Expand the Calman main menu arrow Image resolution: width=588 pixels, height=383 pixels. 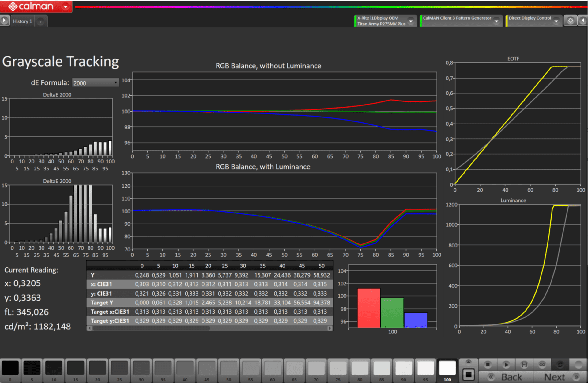(x=65, y=6)
